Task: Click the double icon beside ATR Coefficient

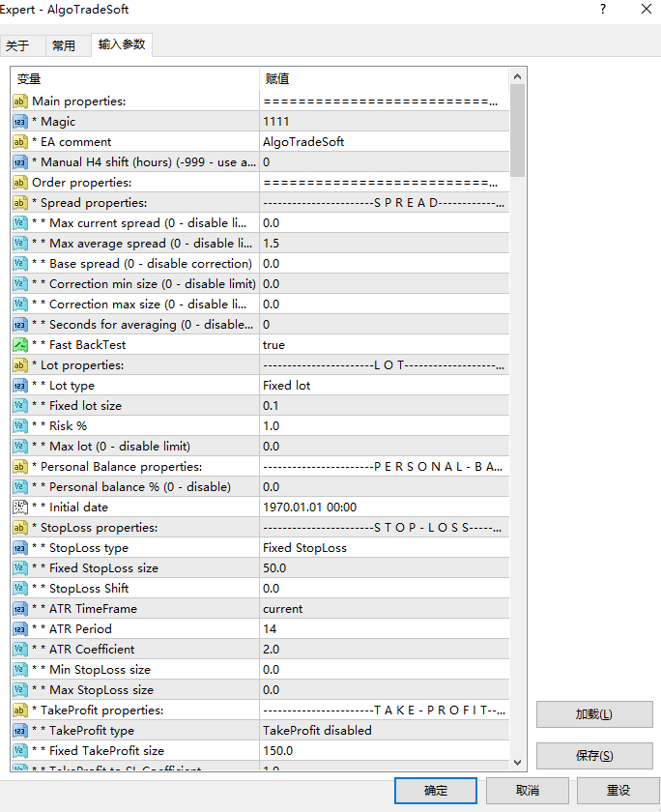Action: 19,650
